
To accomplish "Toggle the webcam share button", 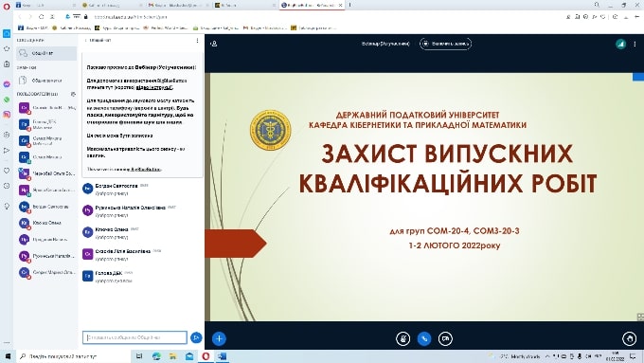I will [446, 338].
